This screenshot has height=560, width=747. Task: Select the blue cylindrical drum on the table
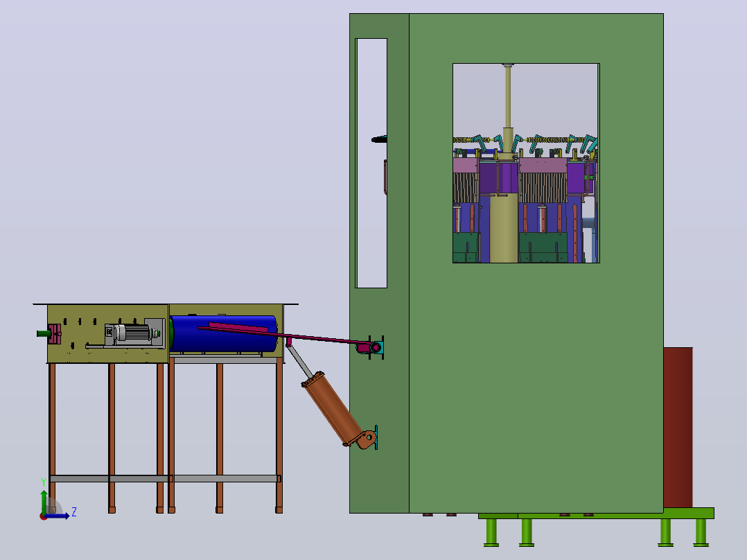[x=223, y=333]
